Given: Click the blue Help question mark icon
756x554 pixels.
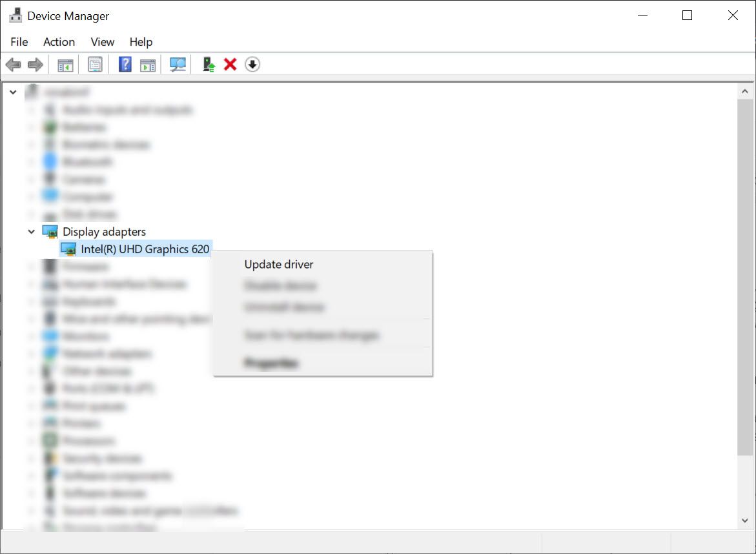Looking at the screenshot, I should (x=125, y=64).
